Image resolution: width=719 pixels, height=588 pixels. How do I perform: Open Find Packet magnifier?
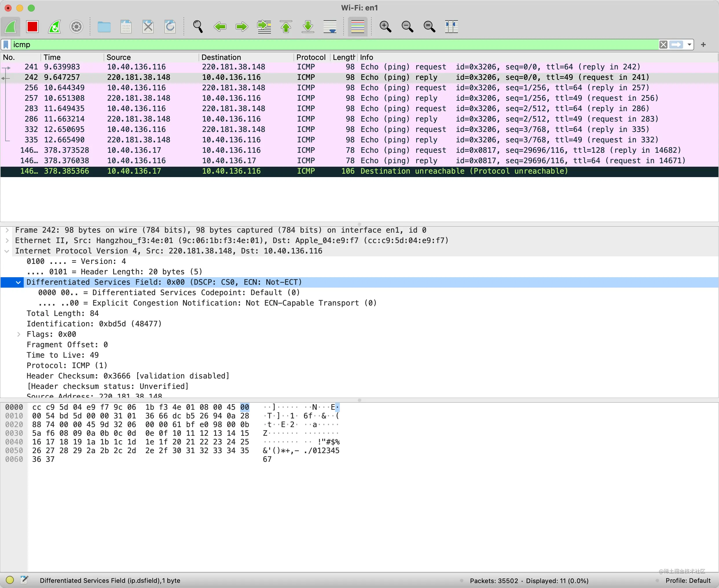(x=198, y=26)
